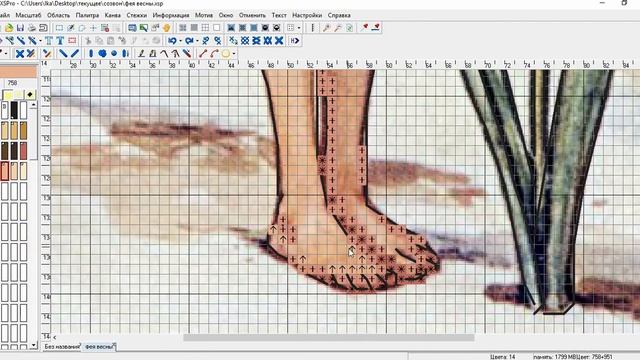Expand the dropdown beside scissors X tool
Image resolution: width=640 pixels, height=360 pixels.
(40, 41)
